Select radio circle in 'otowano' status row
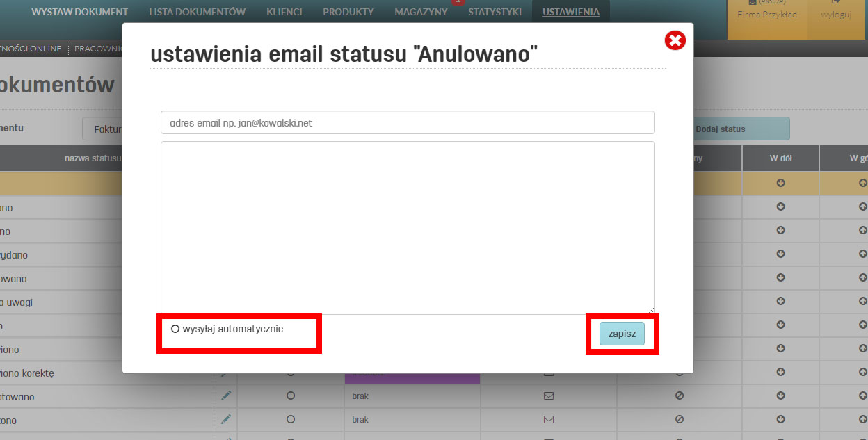Screen dimensions: 868x440 pyautogui.click(x=290, y=396)
